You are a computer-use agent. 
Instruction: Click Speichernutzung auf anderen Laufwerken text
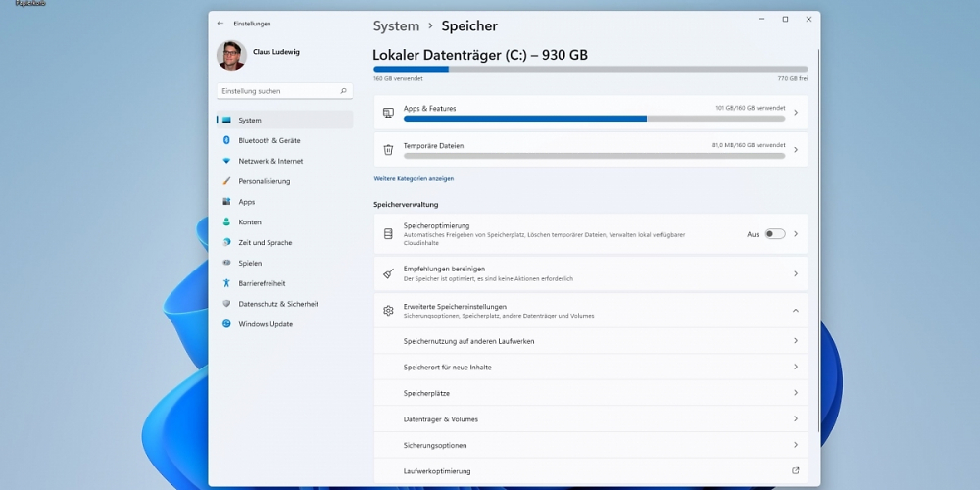[x=468, y=341]
